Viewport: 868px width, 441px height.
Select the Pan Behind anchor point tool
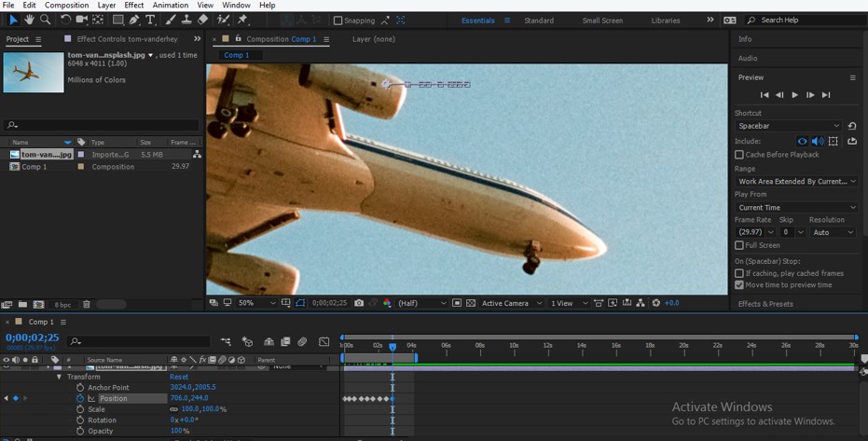pos(97,20)
